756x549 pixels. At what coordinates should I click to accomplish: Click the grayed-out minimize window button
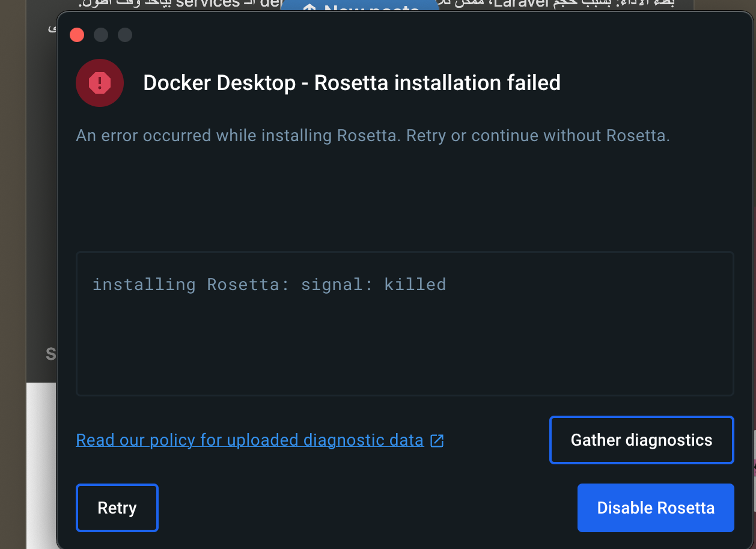pyautogui.click(x=101, y=35)
